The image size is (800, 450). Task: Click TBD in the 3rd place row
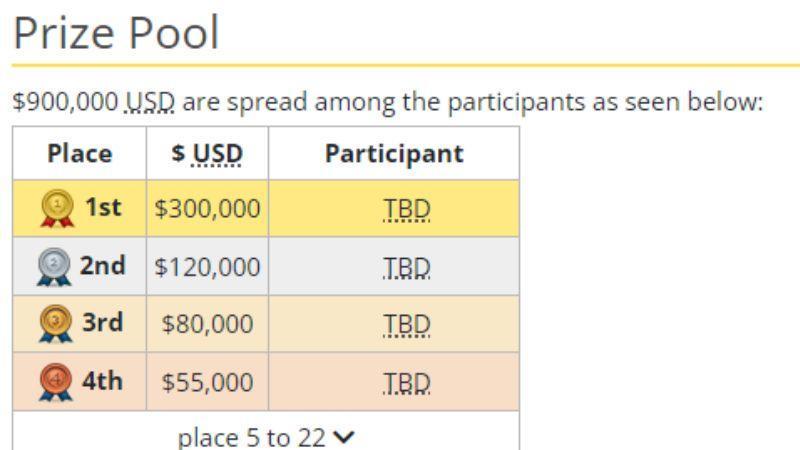click(x=407, y=324)
